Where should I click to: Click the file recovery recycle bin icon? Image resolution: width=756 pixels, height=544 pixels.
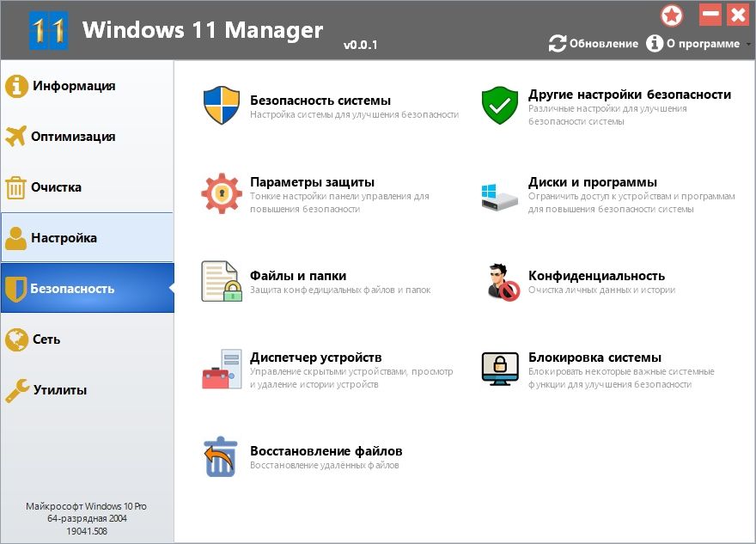pyautogui.click(x=220, y=456)
